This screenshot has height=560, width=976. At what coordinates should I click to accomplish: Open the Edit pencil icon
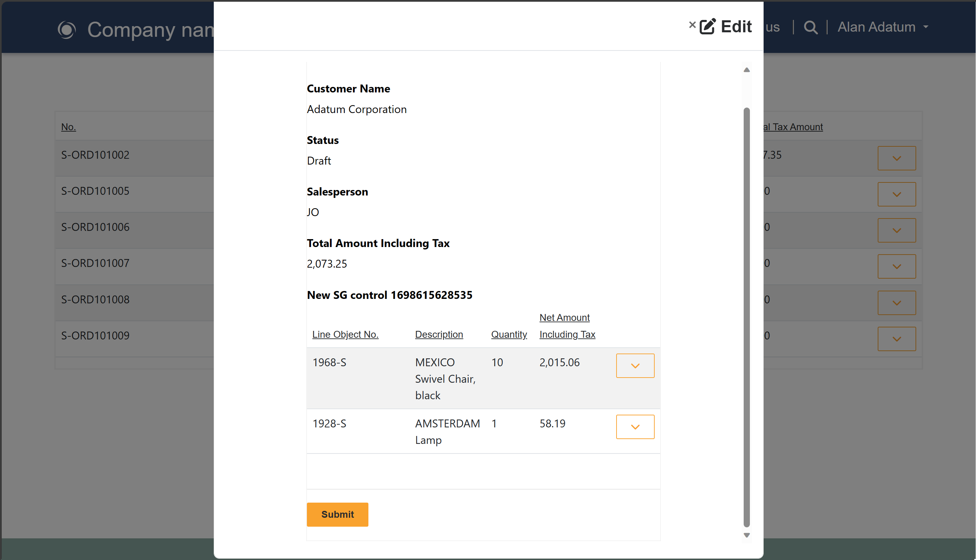point(708,26)
